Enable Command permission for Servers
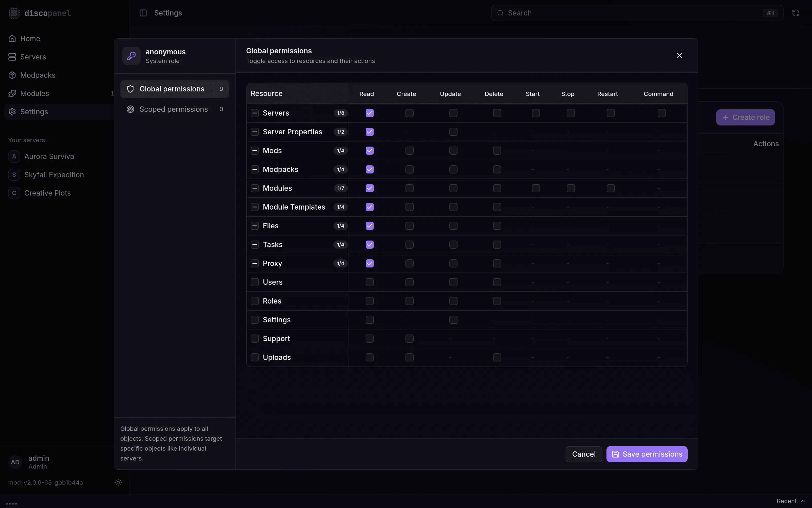 (x=662, y=113)
